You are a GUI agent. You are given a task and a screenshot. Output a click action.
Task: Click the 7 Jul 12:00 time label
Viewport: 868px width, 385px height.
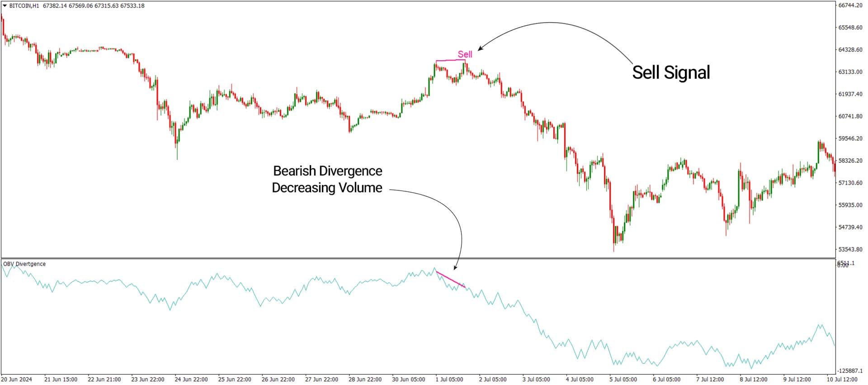710,380
